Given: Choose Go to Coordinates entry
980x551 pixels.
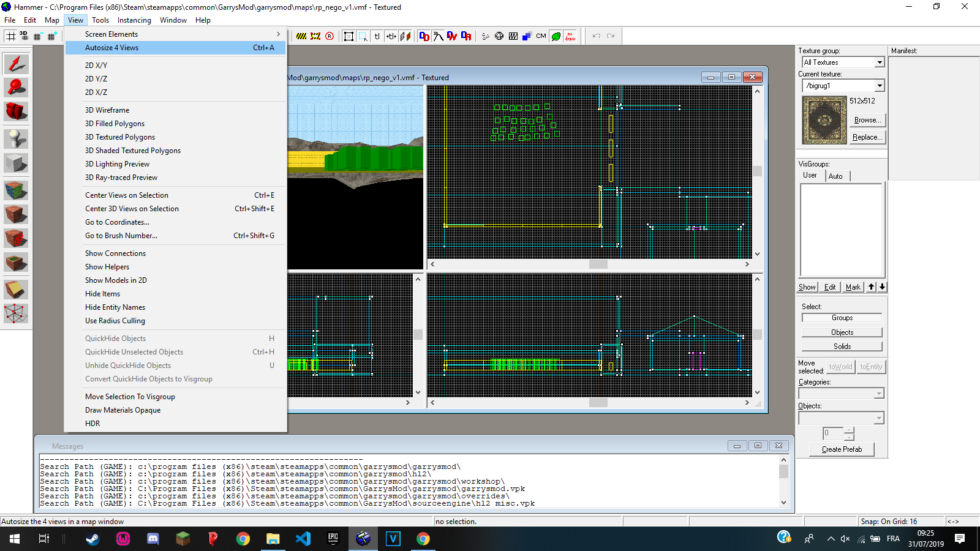Looking at the screenshot, I should (176, 222).
